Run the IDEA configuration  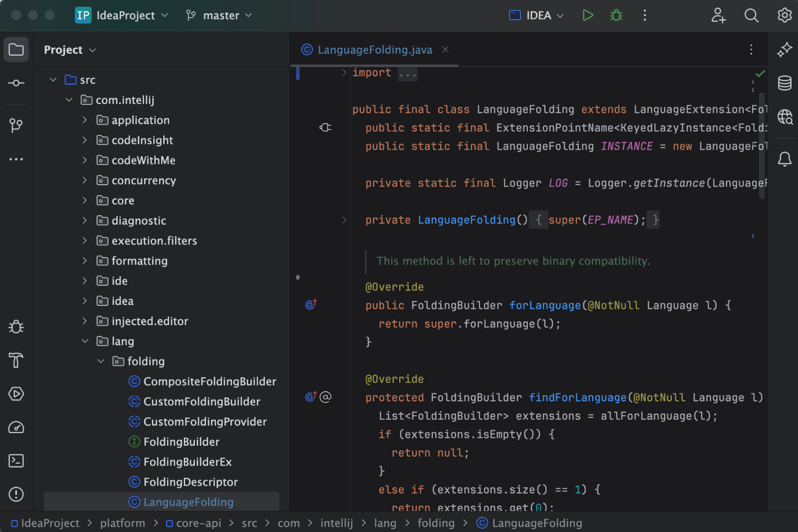pos(588,15)
